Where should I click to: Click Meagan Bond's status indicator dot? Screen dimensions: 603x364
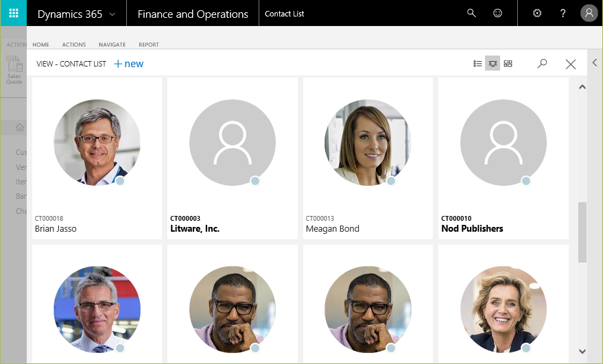391,181
